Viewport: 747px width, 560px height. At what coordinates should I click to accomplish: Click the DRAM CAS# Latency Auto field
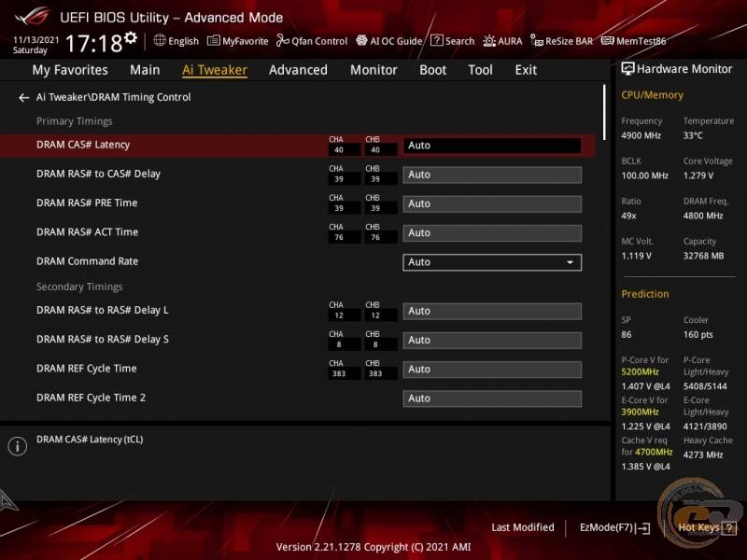492,146
